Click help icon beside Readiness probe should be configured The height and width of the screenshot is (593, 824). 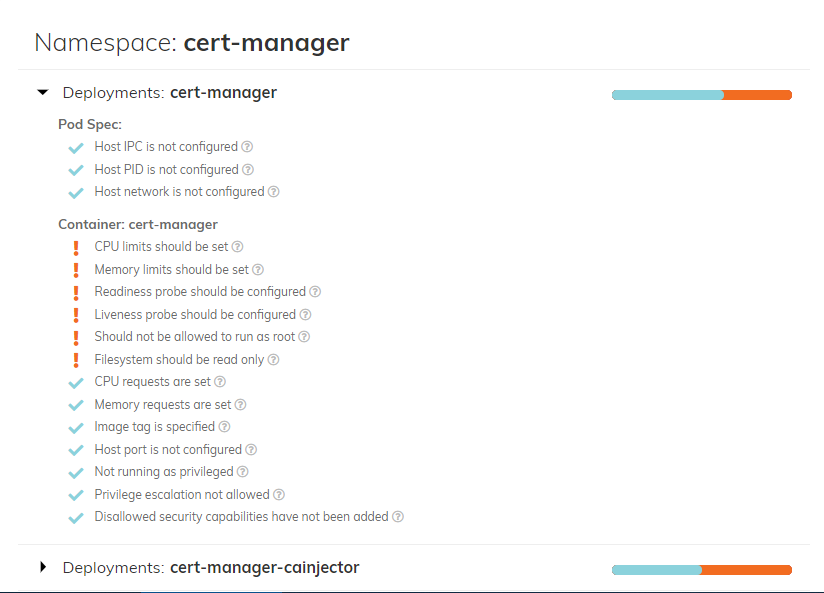coord(315,291)
